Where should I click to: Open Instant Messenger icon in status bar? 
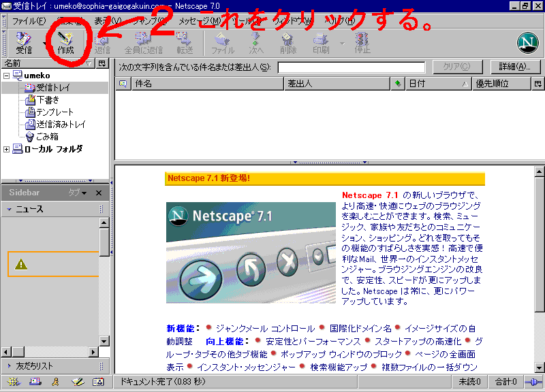pyautogui.click(x=55, y=382)
